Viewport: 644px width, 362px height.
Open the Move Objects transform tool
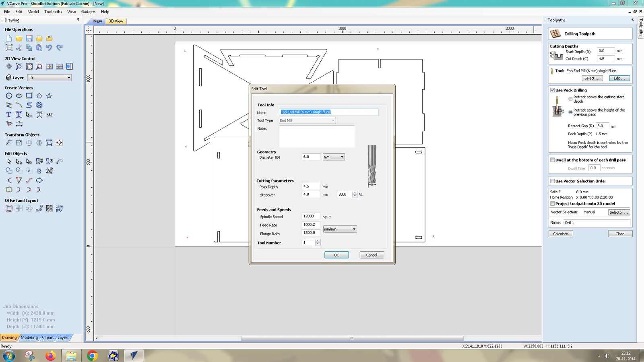(x=9, y=143)
